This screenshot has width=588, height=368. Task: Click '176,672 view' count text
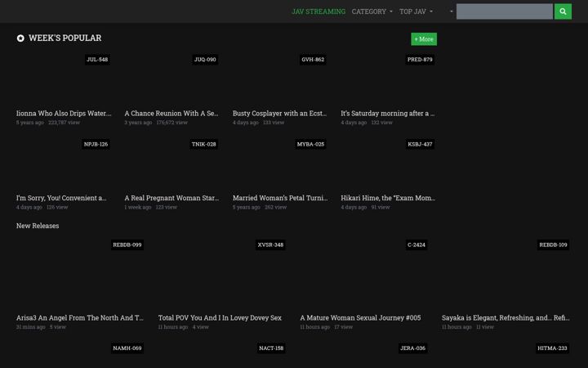tap(171, 123)
